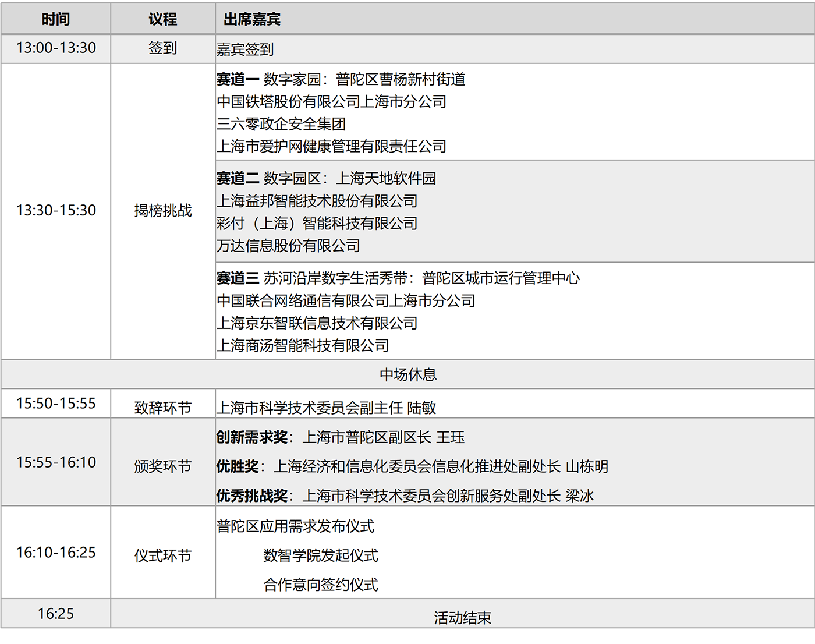Select 万达信息股份有限公司 line
The image size is (815, 644).
point(289,246)
